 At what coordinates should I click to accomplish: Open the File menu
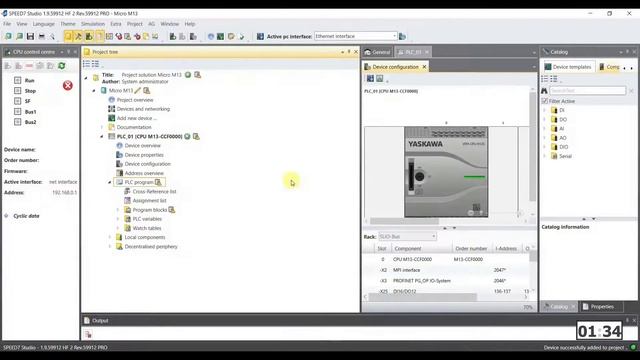click(x=7, y=24)
